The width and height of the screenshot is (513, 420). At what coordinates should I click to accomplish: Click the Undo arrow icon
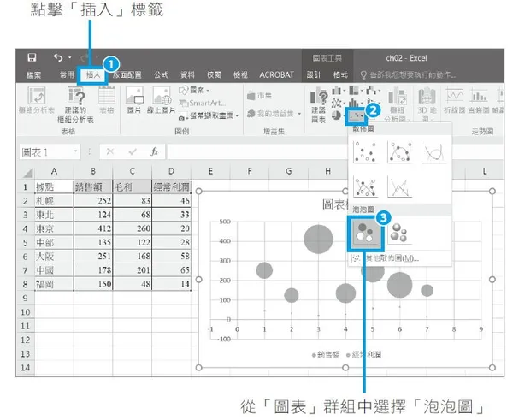coord(58,57)
